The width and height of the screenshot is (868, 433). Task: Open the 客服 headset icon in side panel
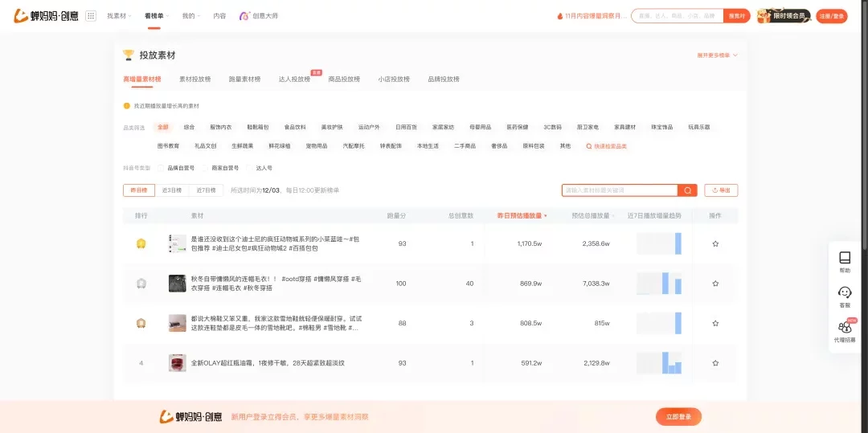coord(845,292)
